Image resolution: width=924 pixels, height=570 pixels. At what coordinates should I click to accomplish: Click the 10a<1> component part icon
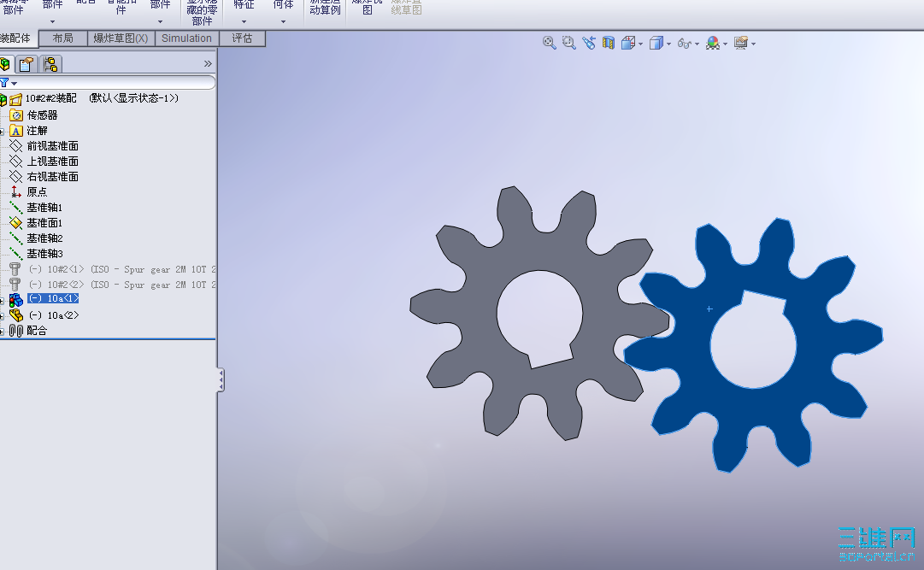pyautogui.click(x=16, y=299)
